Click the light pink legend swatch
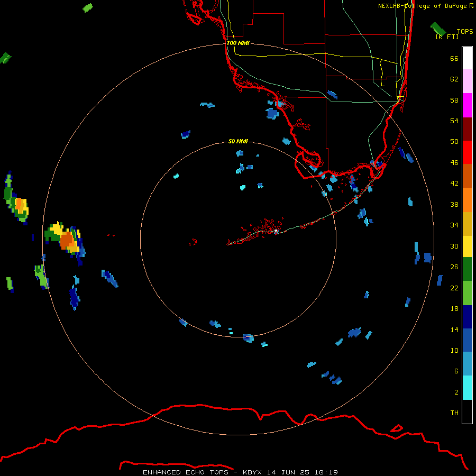The width and height of the screenshot is (476, 476). pyautogui.click(x=467, y=81)
